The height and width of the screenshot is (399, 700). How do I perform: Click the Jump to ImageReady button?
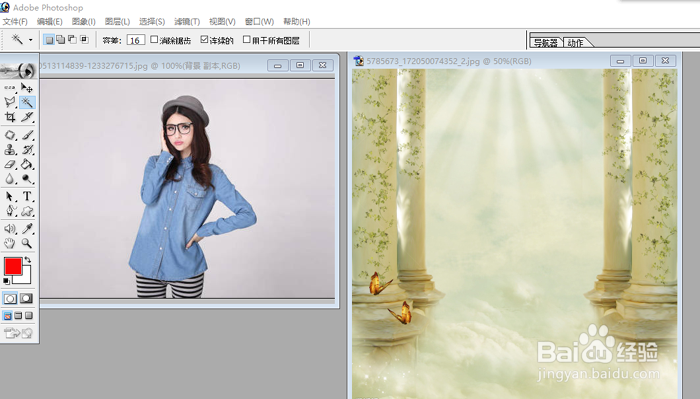coord(18,333)
